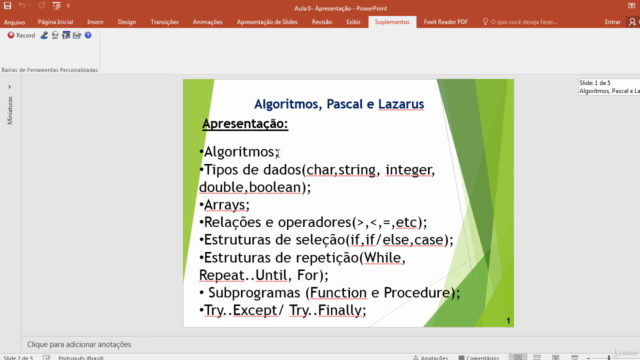Click the Undo arrow icon
The image size is (640, 360).
coord(22,6)
